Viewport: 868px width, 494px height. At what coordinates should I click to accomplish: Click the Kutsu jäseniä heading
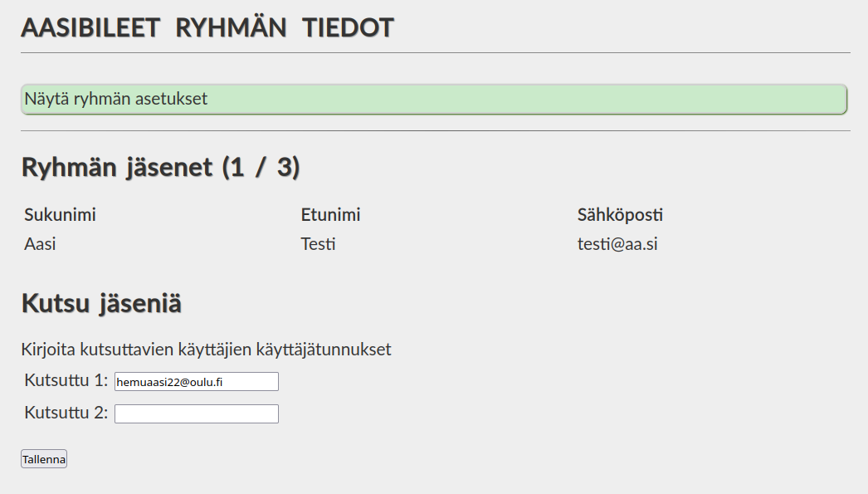click(101, 304)
